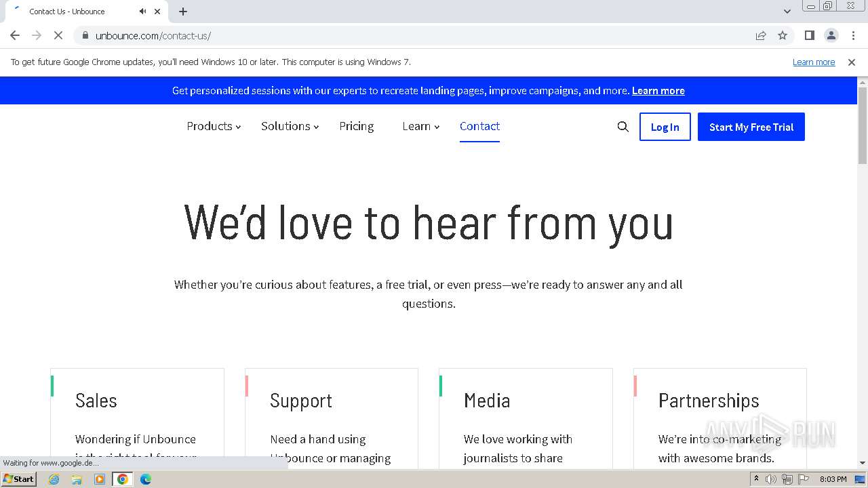The width and height of the screenshot is (868, 488).
Task: Close the Contact Us - Unbounce tab
Action: (157, 12)
